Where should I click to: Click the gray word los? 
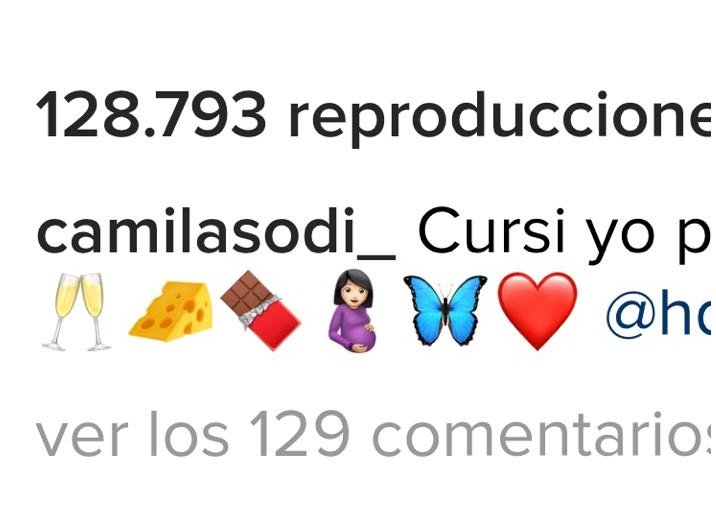pos(189,434)
